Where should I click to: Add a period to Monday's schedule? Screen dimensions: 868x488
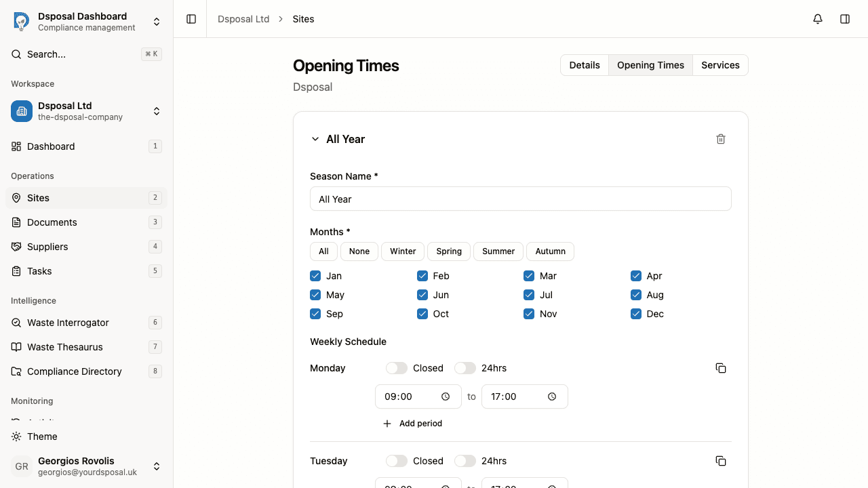412,423
